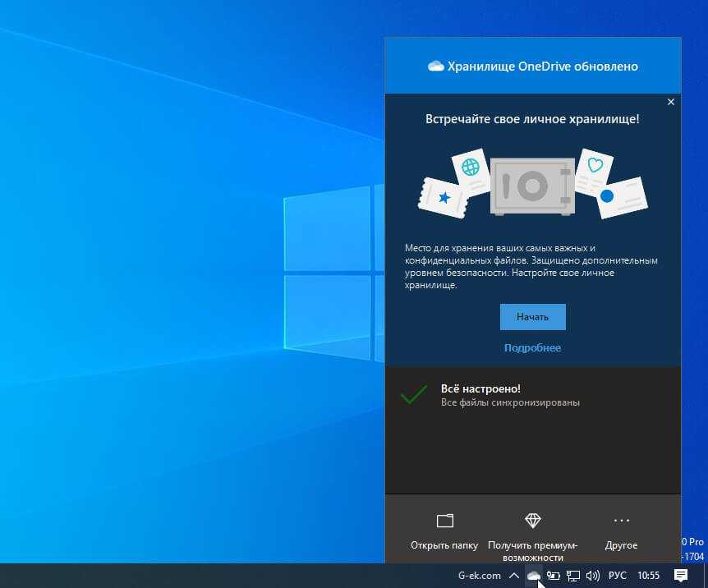Click the volume speaker tray icon

[x=592, y=576]
